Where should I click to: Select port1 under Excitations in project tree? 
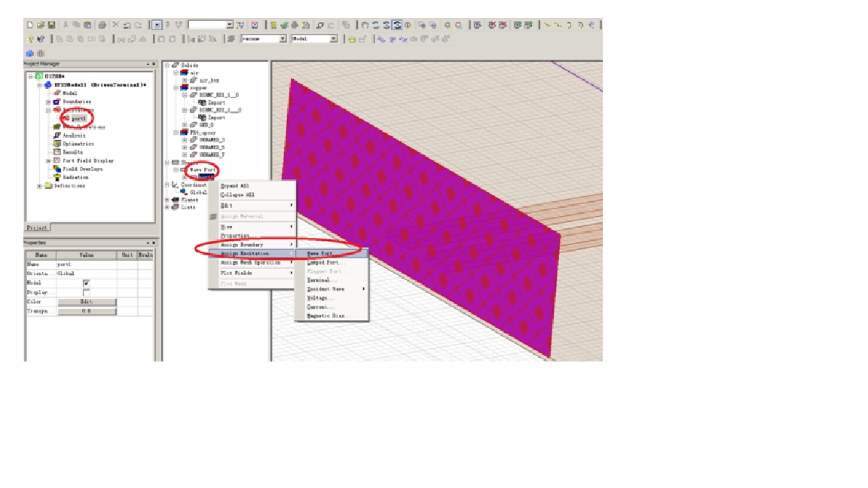tap(78, 118)
